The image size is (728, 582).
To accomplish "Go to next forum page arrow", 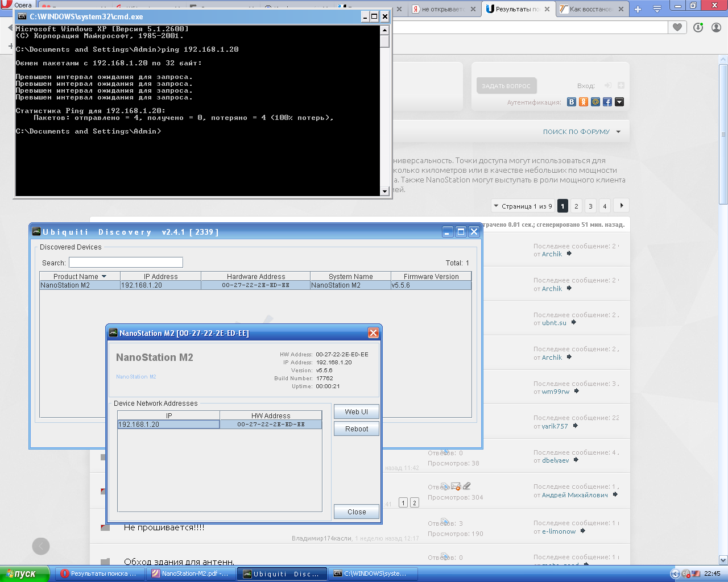I will pyautogui.click(x=622, y=206).
